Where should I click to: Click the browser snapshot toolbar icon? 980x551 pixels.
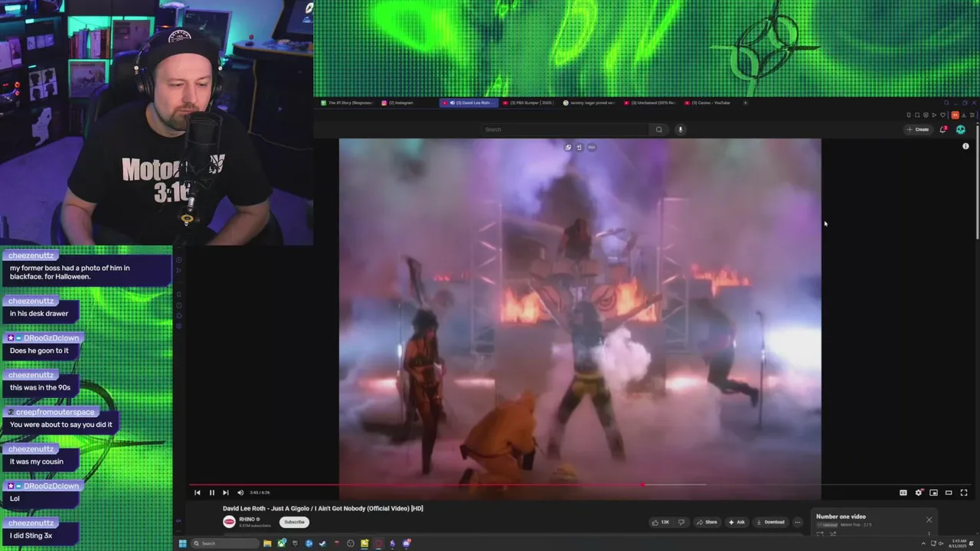[917, 115]
